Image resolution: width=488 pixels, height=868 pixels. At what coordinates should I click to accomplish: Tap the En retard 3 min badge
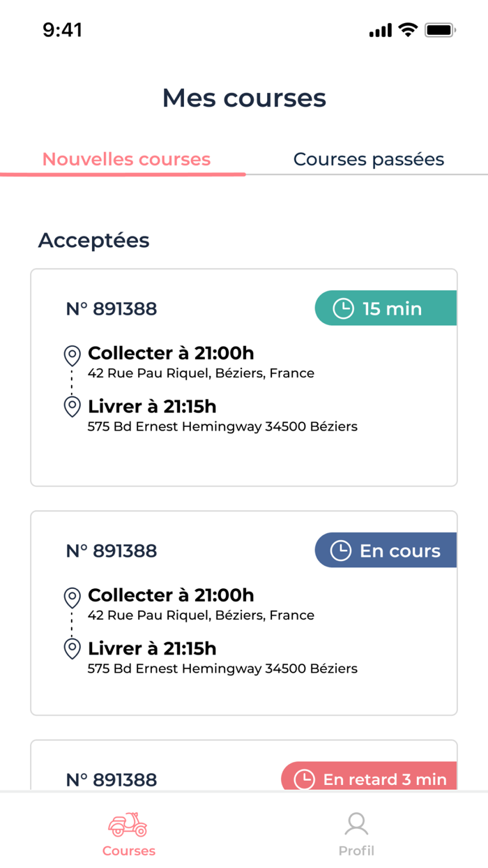(x=369, y=779)
